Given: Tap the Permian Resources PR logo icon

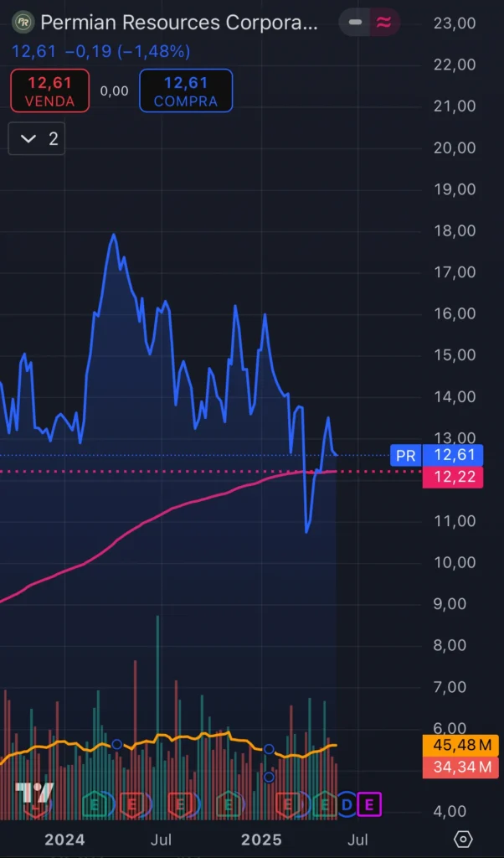Looking at the screenshot, I should point(23,23).
